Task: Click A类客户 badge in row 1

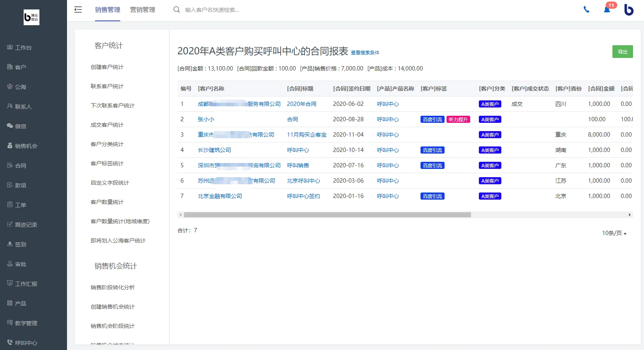Action: (490, 104)
